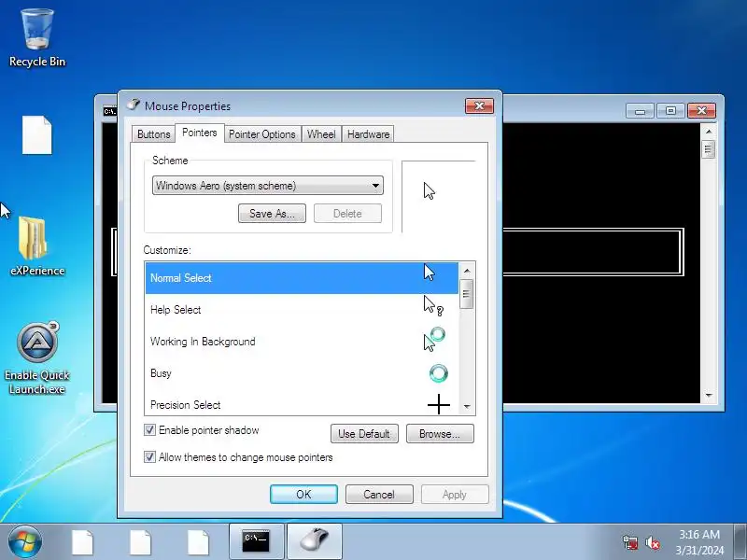Select the Pointers tab
Viewport: 747px width, 560px height.
pyautogui.click(x=200, y=133)
